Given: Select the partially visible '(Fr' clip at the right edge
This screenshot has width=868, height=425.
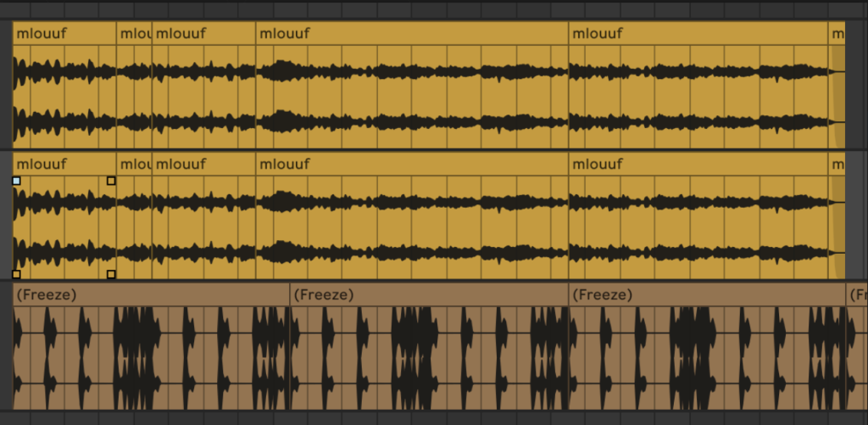Looking at the screenshot, I should click(x=857, y=295).
